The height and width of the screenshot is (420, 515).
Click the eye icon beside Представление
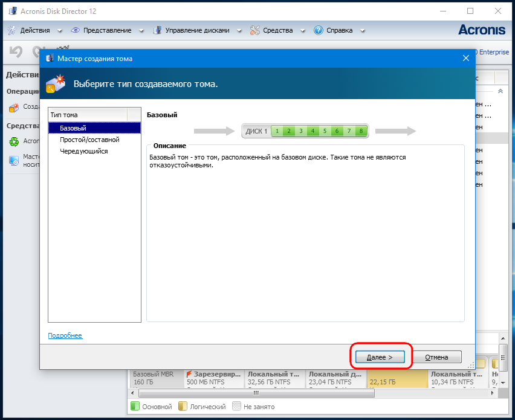tap(76, 30)
